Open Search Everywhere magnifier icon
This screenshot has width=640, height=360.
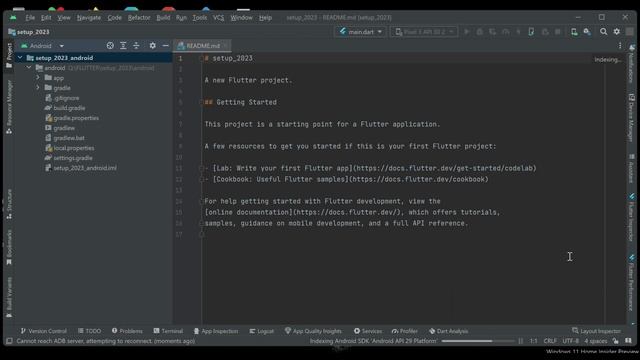pyautogui.click(x=603, y=32)
